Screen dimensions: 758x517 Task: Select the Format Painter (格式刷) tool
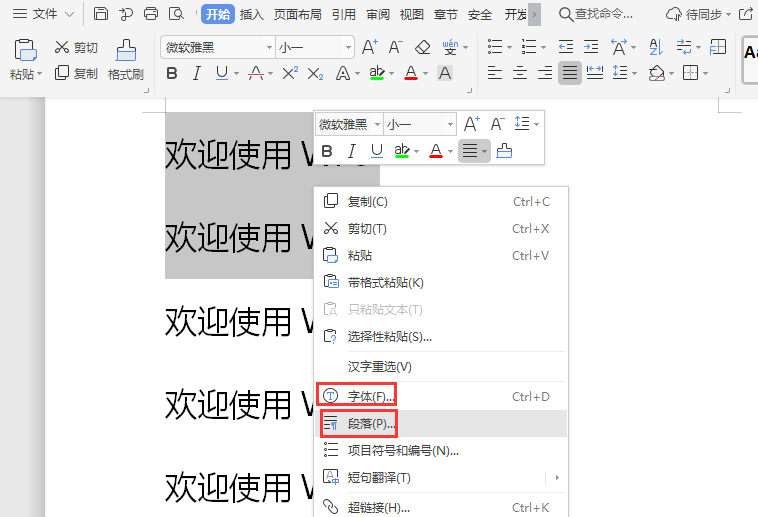click(x=126, y=60)
